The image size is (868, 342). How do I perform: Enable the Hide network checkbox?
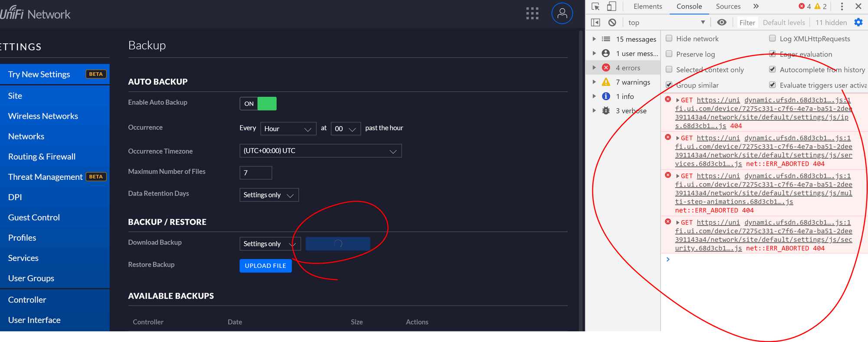click(x=669, y=39)
